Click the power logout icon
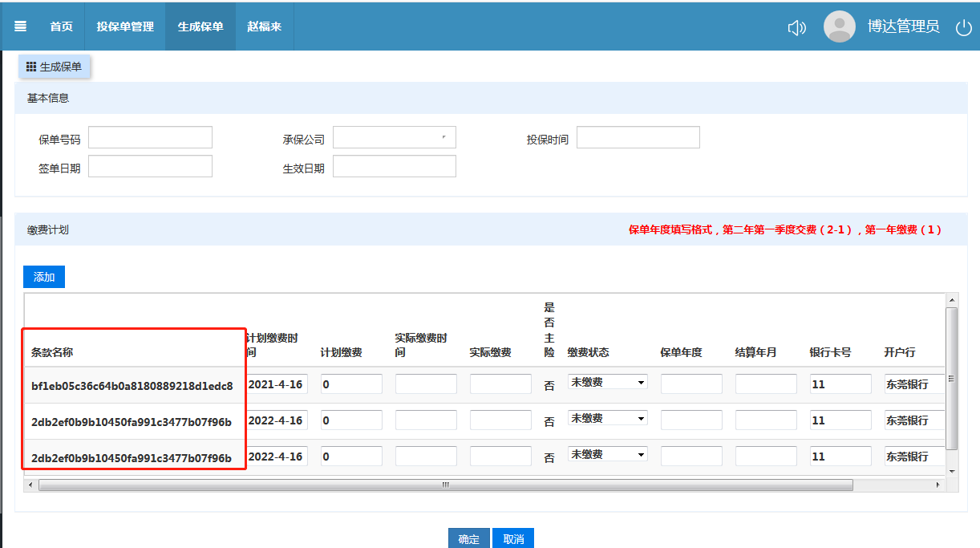The image size is (980, 548). (x=963, y=28)
